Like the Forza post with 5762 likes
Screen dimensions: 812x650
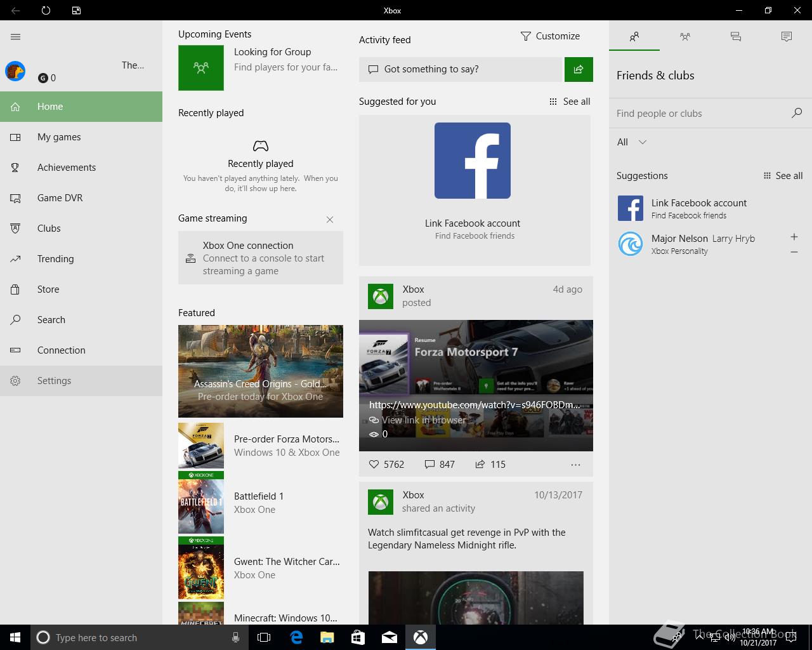(x=386, y=465)
